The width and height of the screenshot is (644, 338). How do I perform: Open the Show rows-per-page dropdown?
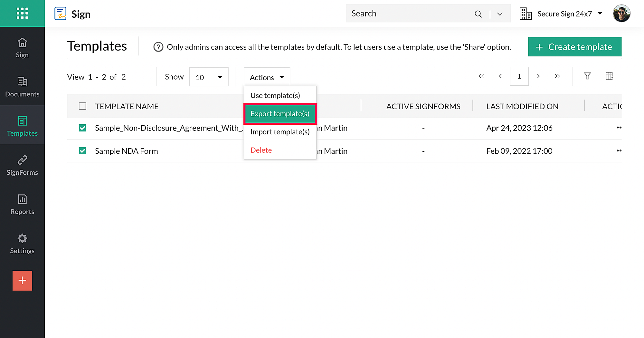[x=209, y=77]
